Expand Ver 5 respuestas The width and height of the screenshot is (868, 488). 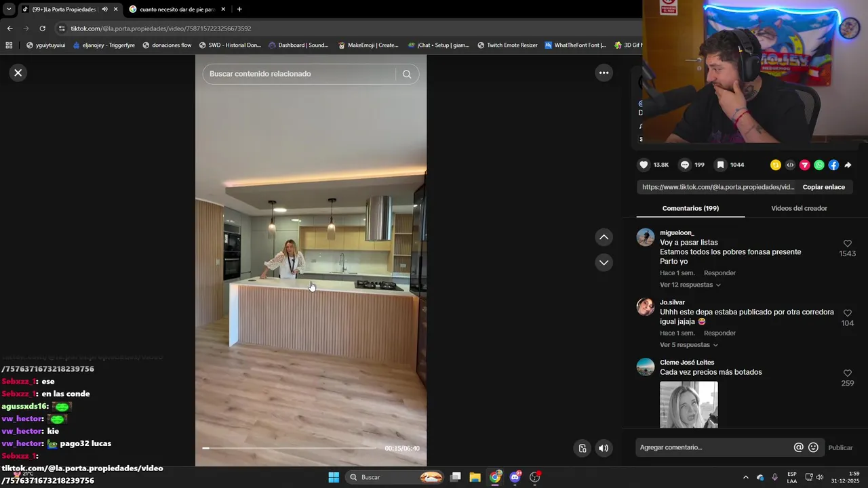pos(688,345)
